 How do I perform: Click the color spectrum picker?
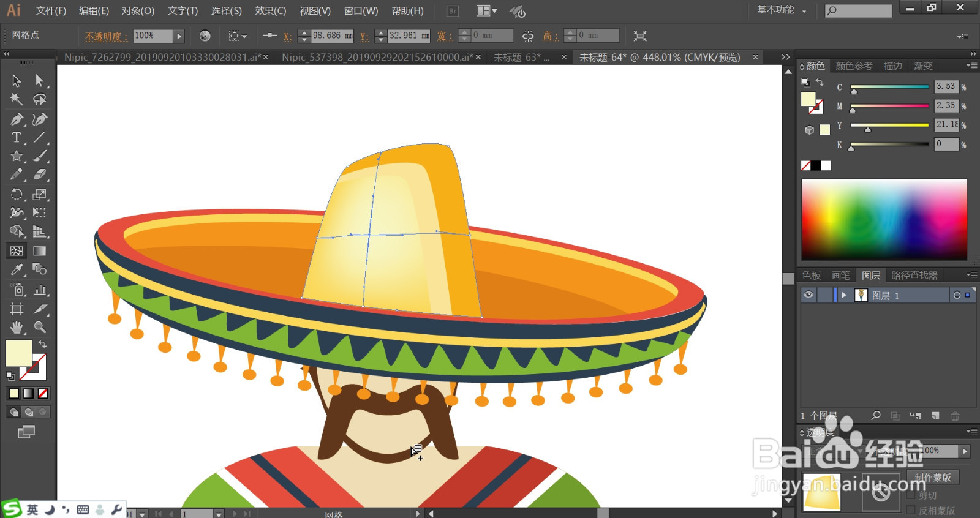click(884, 219)
